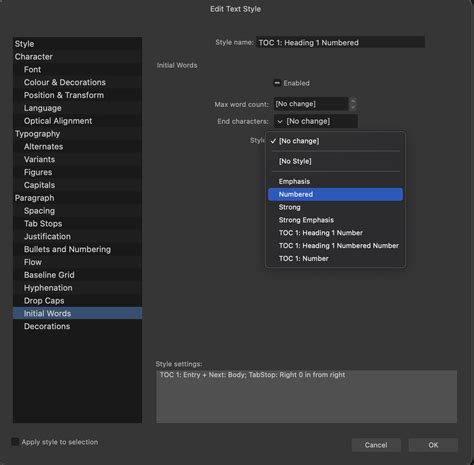Edit the Style name field
Viewport: 474px width, 465px height.
point(340,43)
